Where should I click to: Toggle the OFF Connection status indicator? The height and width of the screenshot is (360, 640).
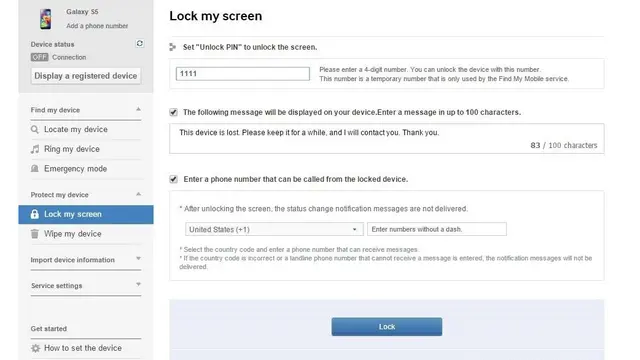[39, 57]
